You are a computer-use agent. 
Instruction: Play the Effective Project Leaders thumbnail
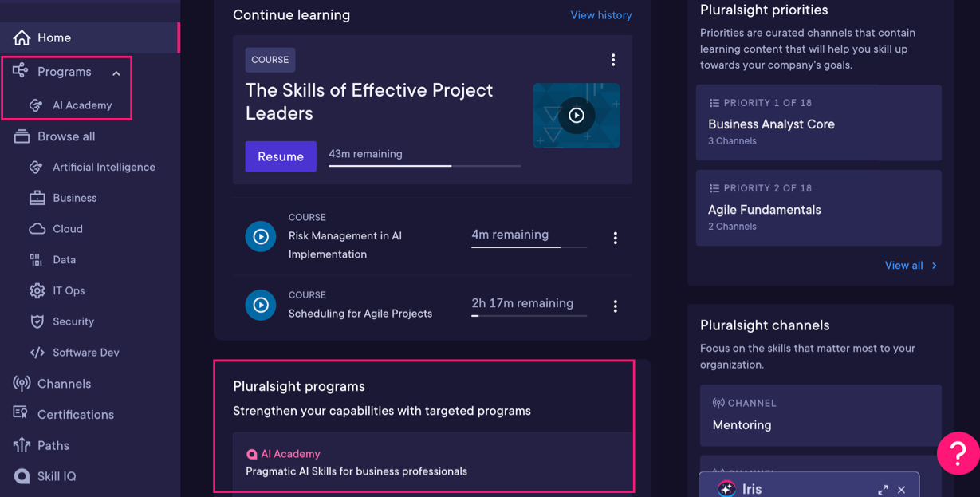[x=576, y=116]
